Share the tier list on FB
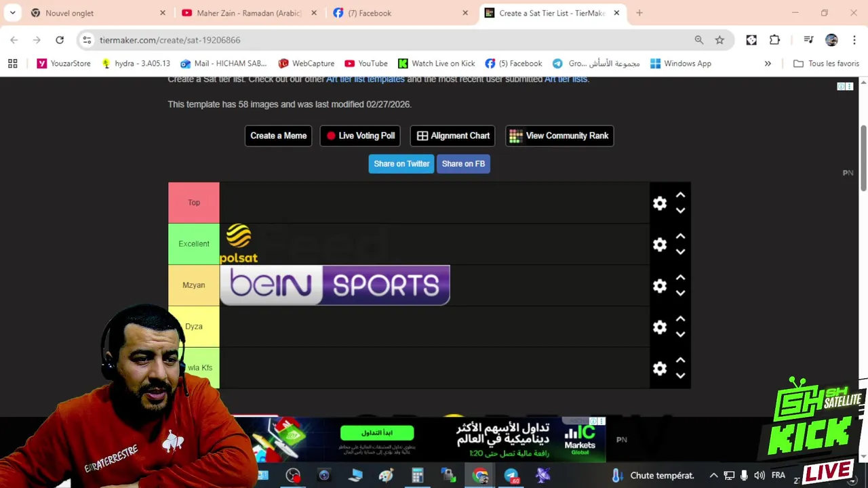 (463, 163)
